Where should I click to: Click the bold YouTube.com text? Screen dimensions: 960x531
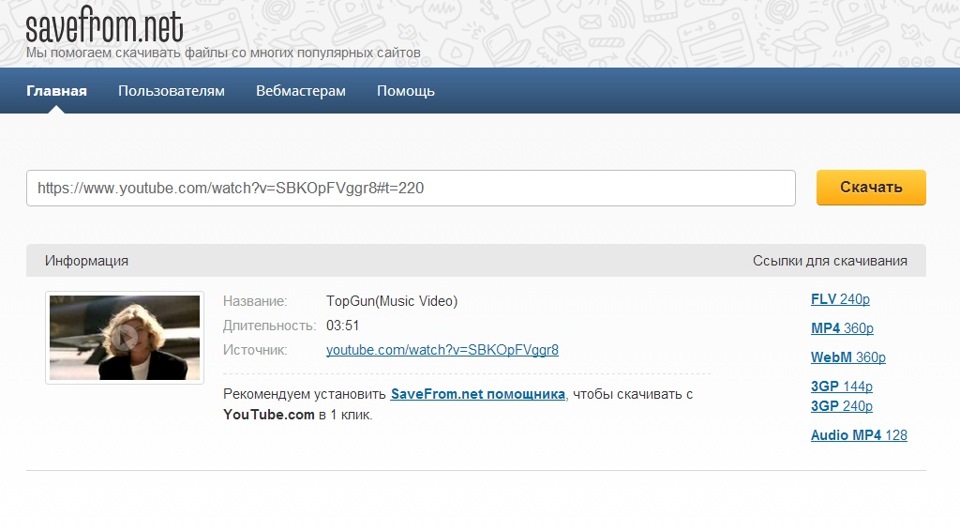coord(268,415)
